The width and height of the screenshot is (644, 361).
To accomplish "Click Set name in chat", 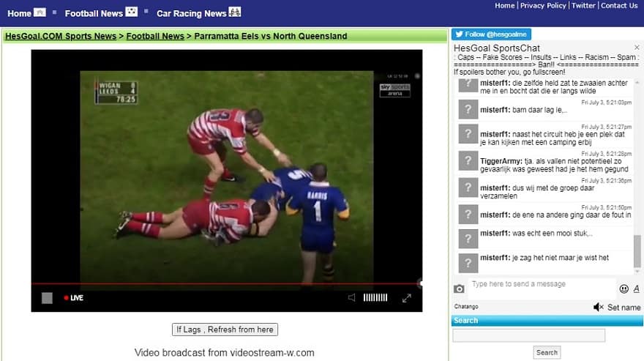I will click(x=624, y=308).
